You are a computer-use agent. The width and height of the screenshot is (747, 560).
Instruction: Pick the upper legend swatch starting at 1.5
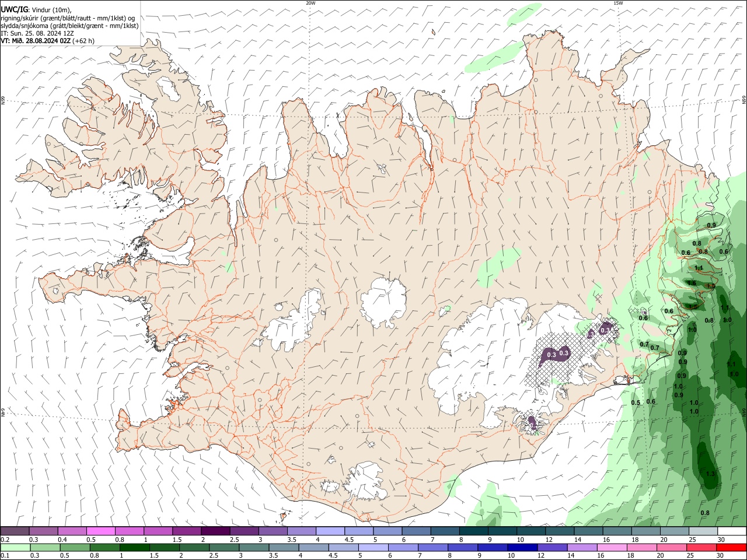[x=187, y=531]
